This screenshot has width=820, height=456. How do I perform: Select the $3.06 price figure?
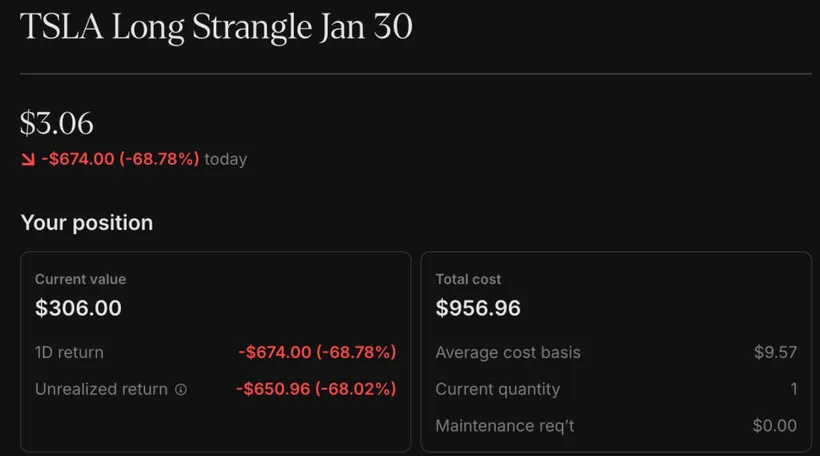57,123
